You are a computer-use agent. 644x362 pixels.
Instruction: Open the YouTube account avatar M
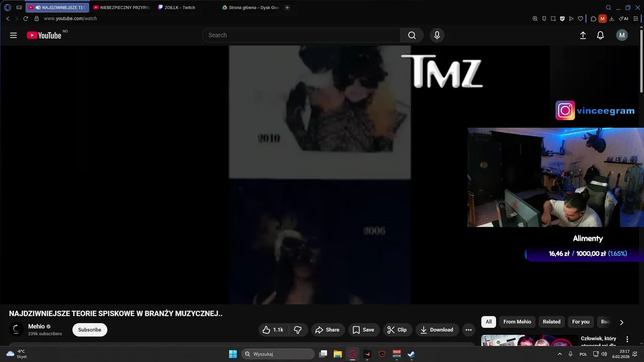622,35
